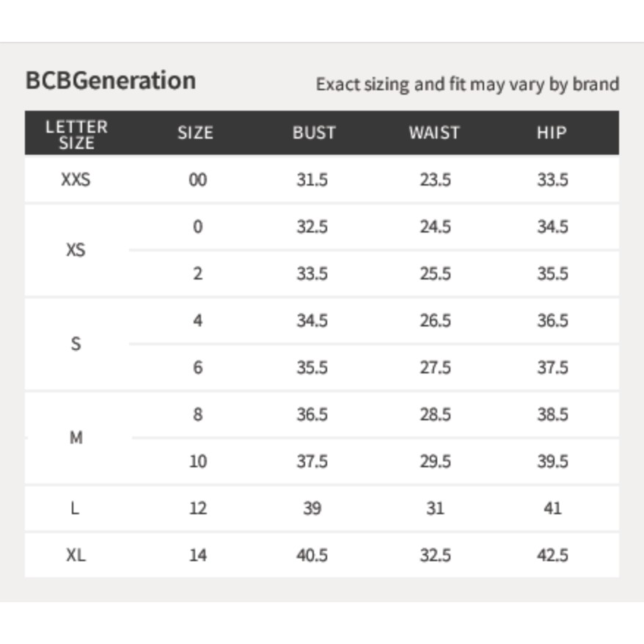Click the XL letter size cell
The width and height of the screenshot is (644, 644).
76,555
